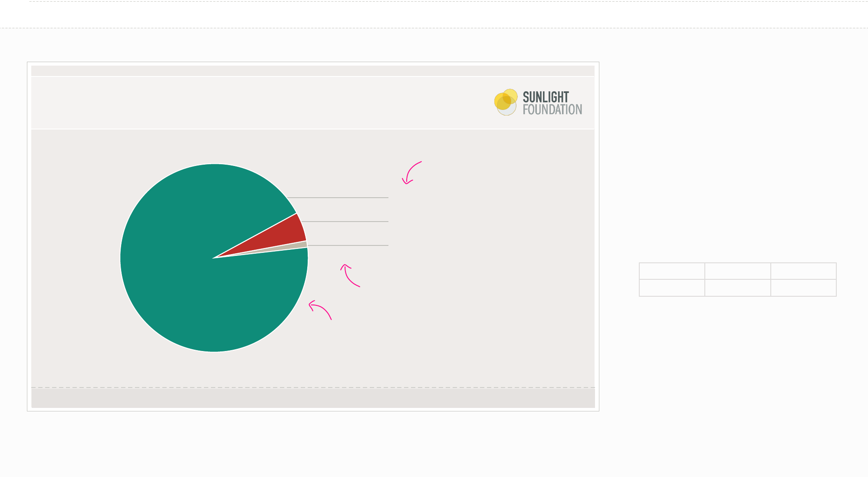Click the middle pink arrow below the beige slice
This screenshot has height=477, width=868.
[350, 275]
